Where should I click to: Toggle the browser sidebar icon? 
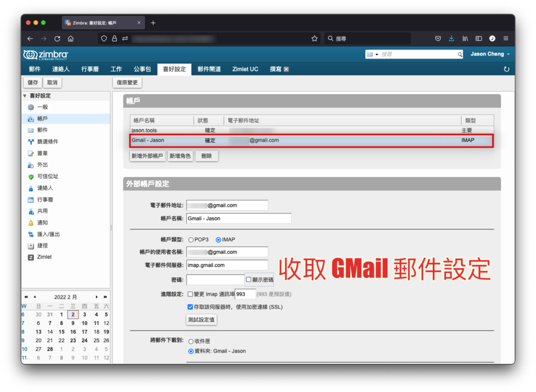pyautogui.click(x=478, y=39)
